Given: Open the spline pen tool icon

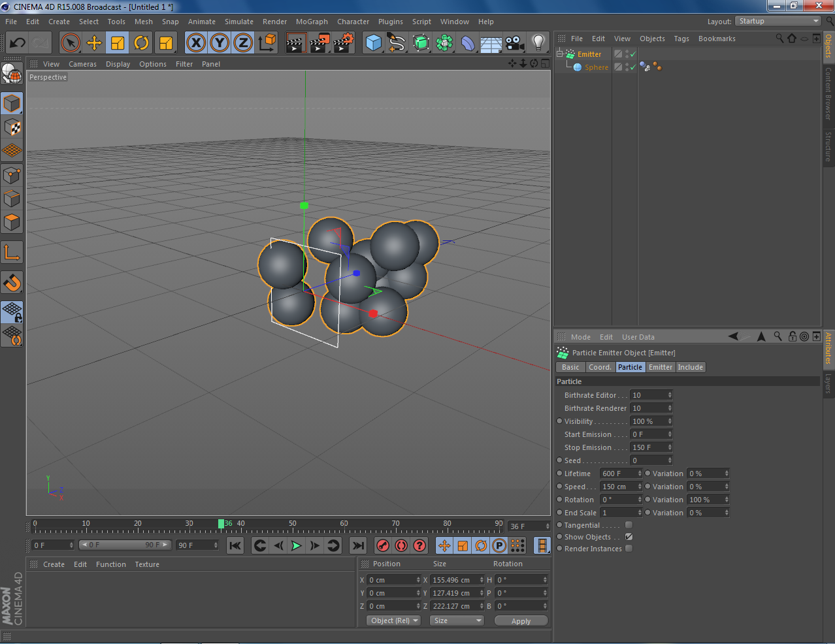Looking at the screenshot, I should [397, 43].
